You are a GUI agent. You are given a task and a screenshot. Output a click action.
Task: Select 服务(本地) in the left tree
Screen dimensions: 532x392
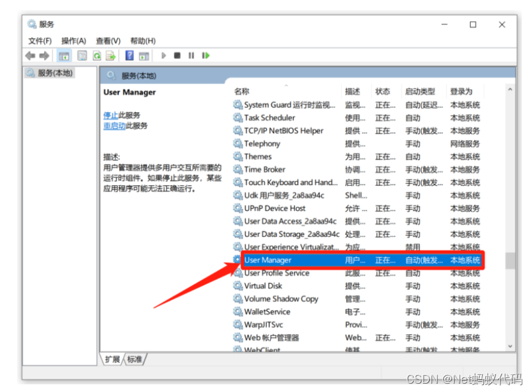coord(50,73)
